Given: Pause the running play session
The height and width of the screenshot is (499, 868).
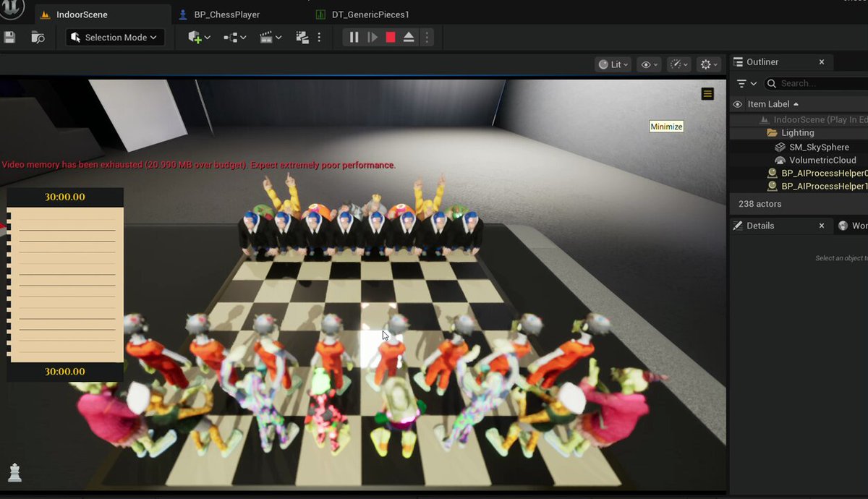Looking at the screenshot, I should [x=354, y=37].
